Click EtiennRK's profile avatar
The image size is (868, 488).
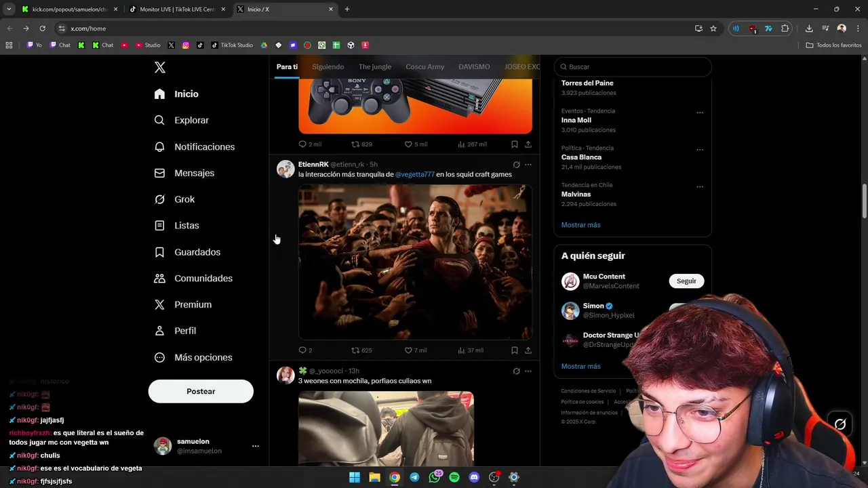285,169
